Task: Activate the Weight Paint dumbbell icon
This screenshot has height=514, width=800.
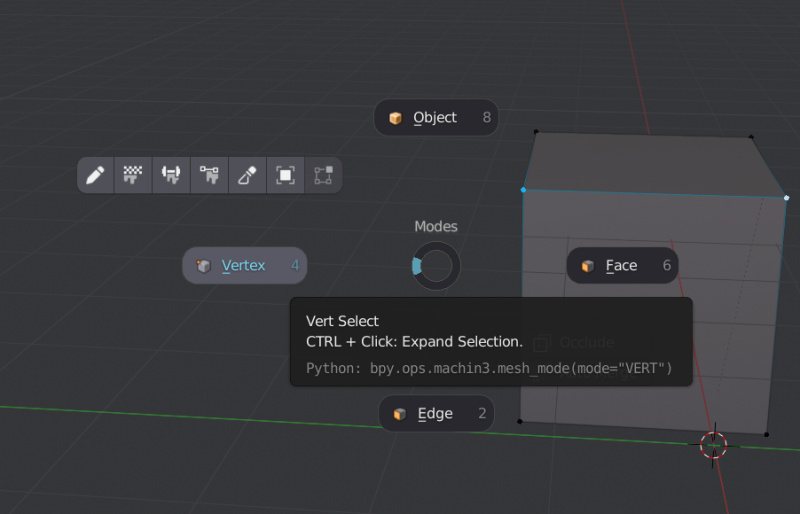Action: click(x=171, y=175)
